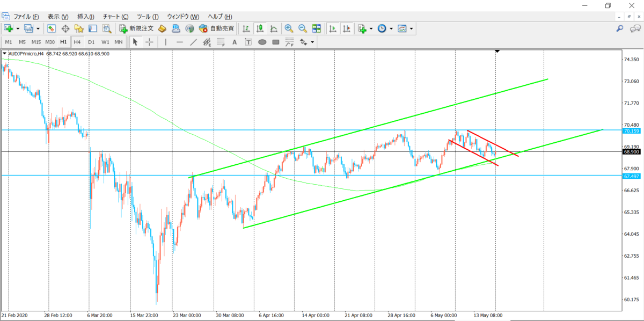Open the arrows objects dropdown
Screen dimensions: 644x321
pos(312,42)
